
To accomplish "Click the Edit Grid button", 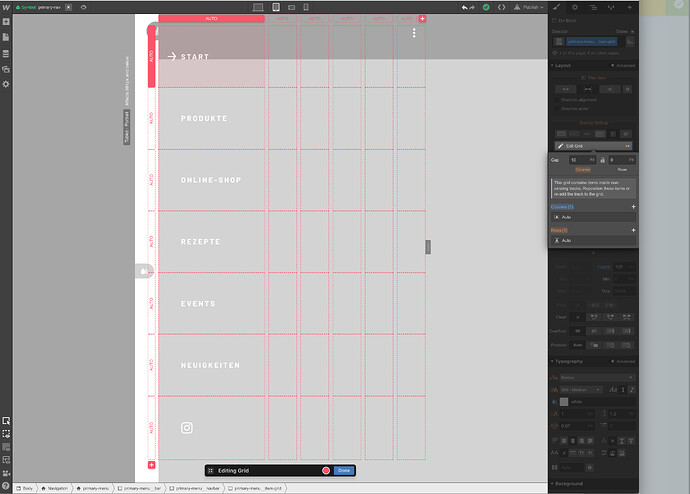I will 593,146.
